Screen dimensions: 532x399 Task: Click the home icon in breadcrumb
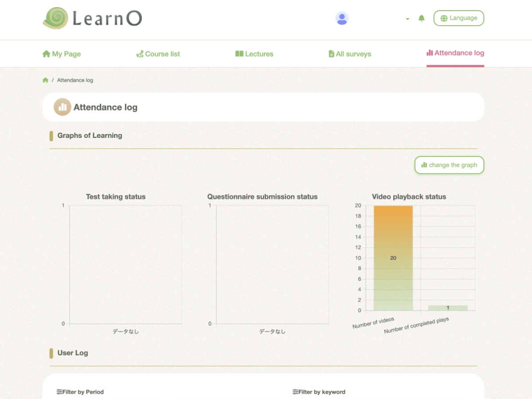45,80
